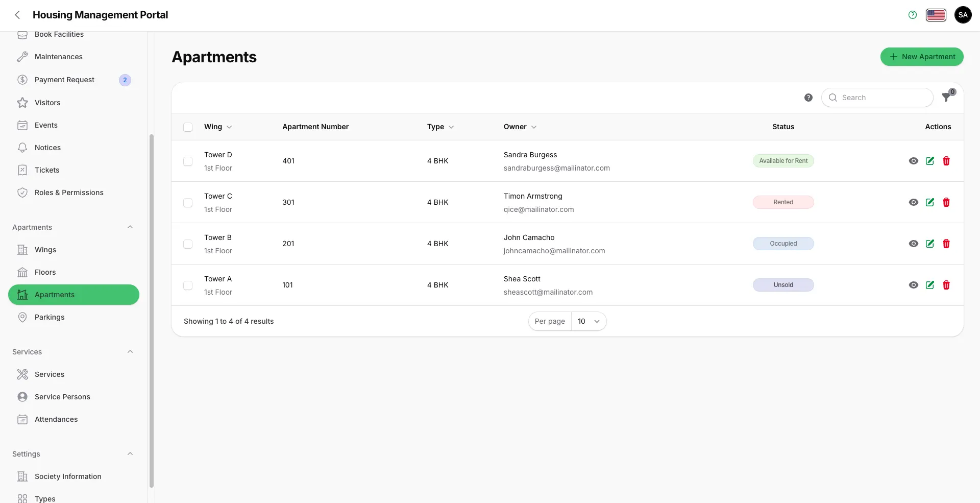This screenshot has height=503, width=980.
Task: Sort by the Owner column chevron
Action: click(x=533, y=127)
